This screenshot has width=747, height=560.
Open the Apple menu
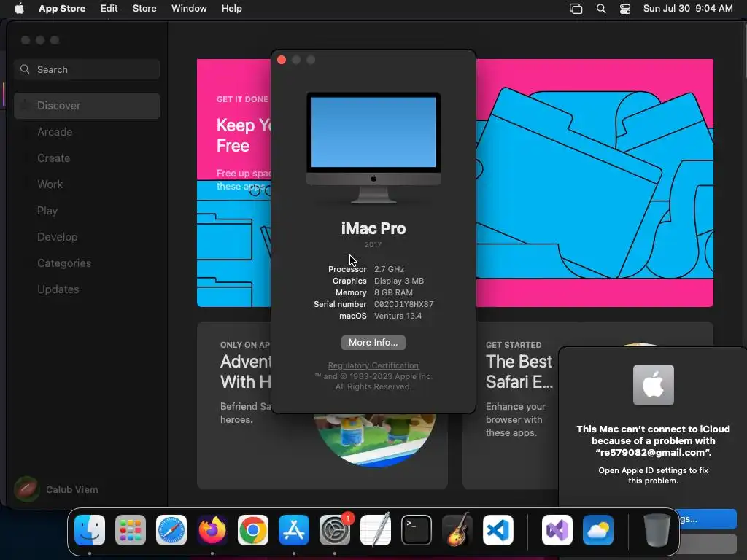(x=19, y=9)
